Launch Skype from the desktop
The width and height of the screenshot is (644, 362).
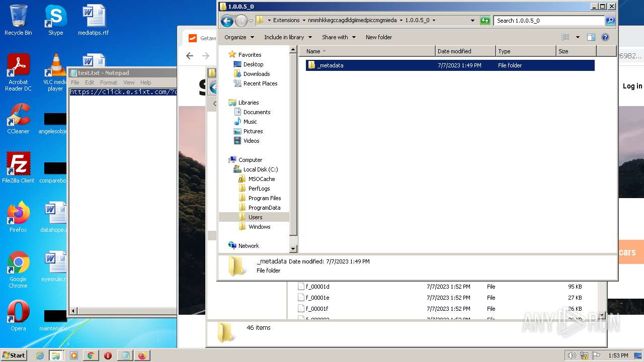(55, 20)
